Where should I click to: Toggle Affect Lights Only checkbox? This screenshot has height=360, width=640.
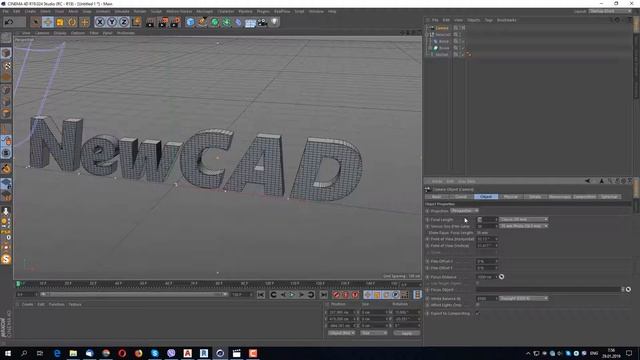(x=477, y=305)
